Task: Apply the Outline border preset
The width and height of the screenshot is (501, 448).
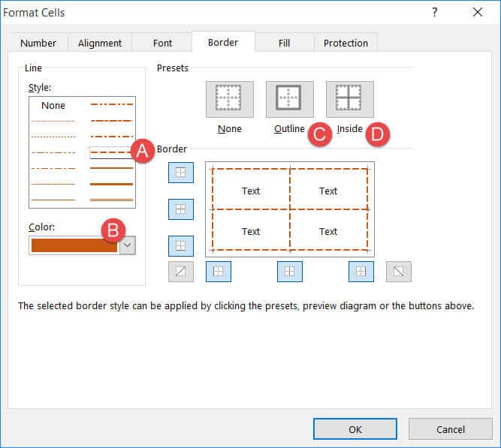Action: coord(290,99)
